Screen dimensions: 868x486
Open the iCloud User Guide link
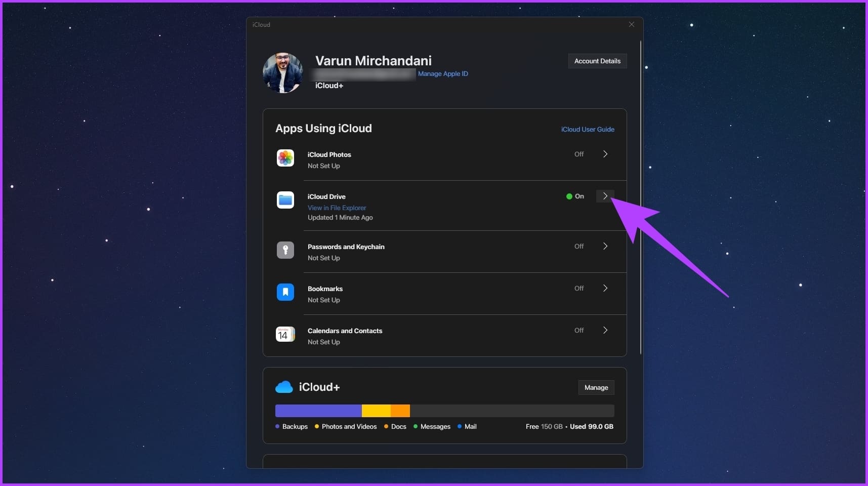[x=588, y=129]
